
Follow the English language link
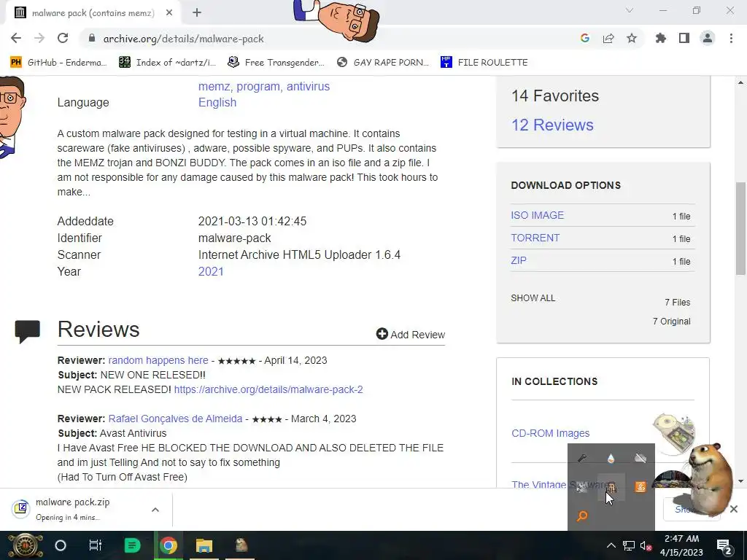click(217, 102)
